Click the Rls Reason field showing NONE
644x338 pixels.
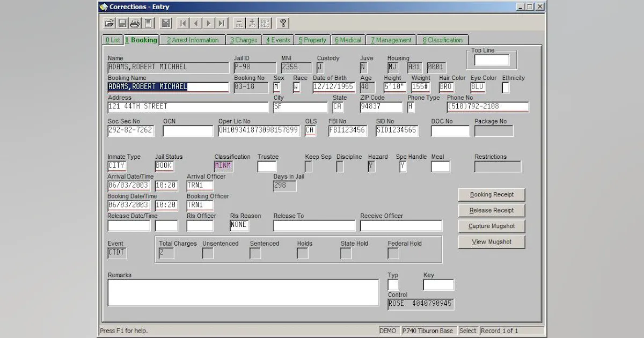click(239, 225)
